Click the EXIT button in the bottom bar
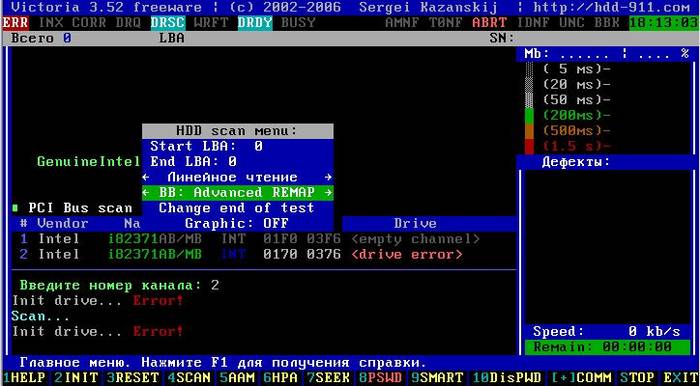The image size is (700, 386). 681,378
